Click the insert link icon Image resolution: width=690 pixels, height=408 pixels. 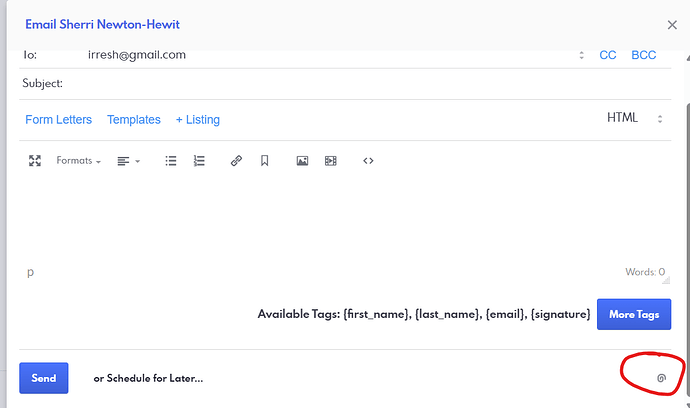point(236,160)
